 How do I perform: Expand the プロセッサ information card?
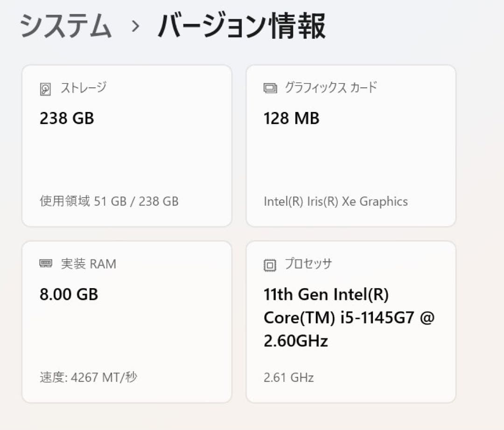tap(350, 322)
